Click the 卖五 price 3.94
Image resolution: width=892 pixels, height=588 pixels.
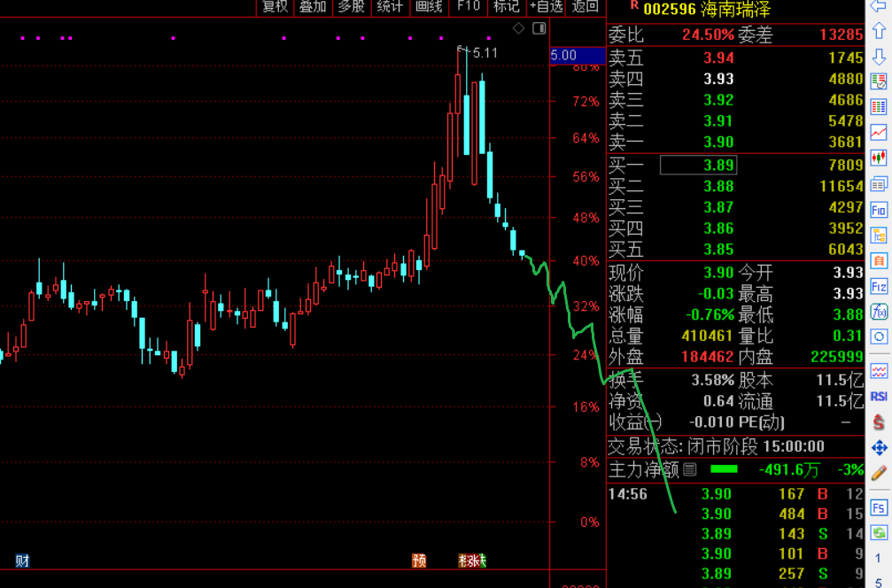pos(718,58)
